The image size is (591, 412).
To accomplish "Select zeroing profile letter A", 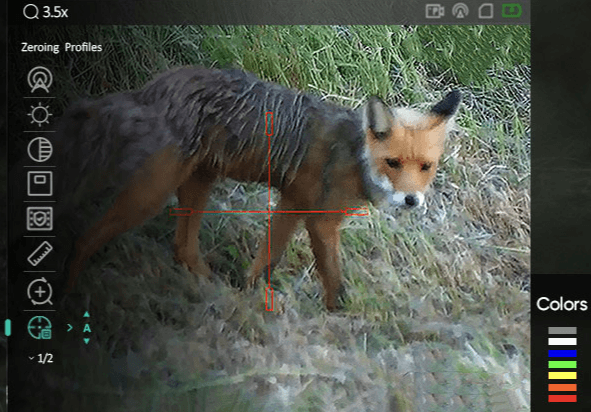I will click(x=87, y=328).
